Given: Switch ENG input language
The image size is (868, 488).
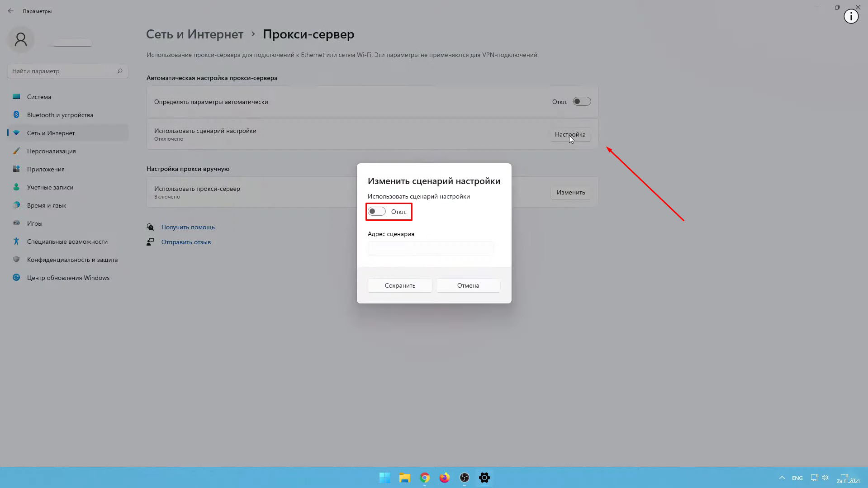Looking at the screenshot, I should pos(797,478).
